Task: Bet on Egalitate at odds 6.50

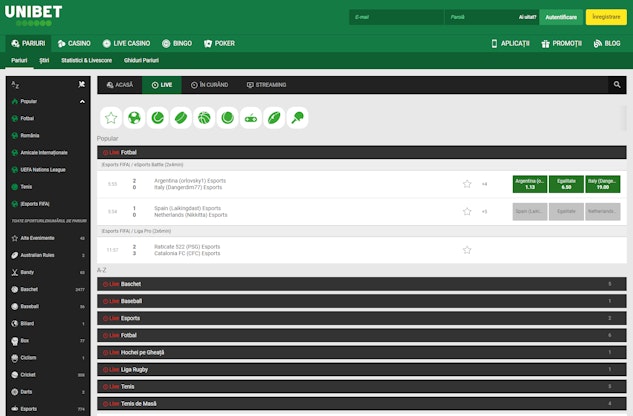Action: pyautogui.click(x=566, y=184)
